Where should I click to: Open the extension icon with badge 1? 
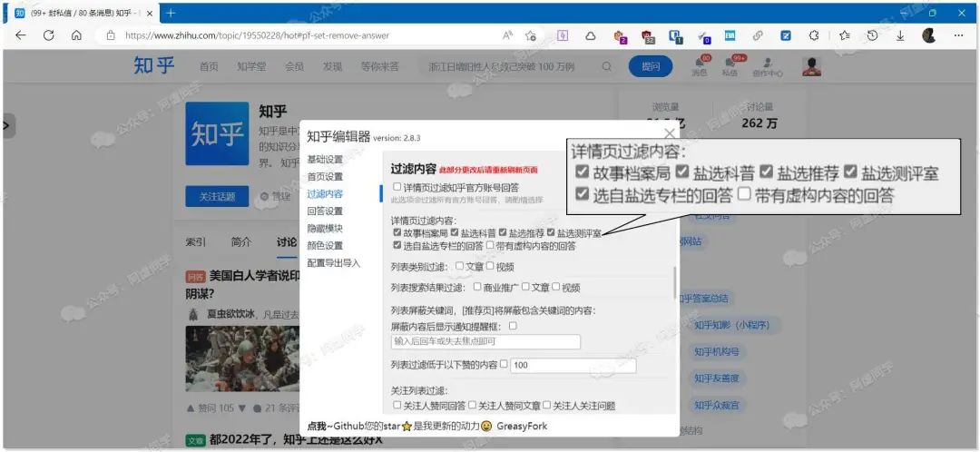675,36
